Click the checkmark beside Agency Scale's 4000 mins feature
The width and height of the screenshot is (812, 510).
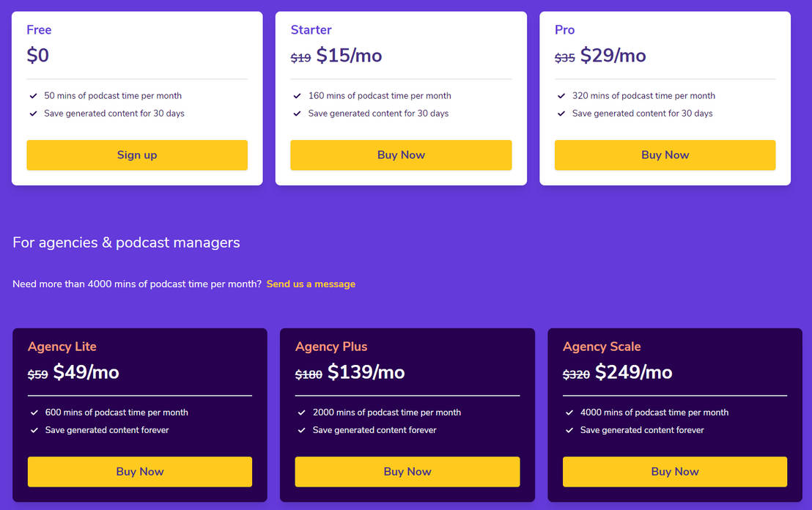click(569, 413)
